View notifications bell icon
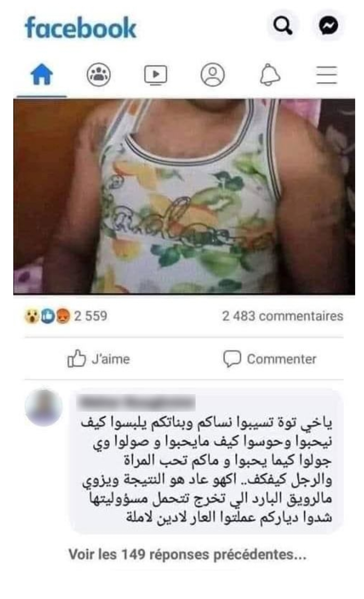The width and height of the screenshot is (364, 599). [270, 74]
